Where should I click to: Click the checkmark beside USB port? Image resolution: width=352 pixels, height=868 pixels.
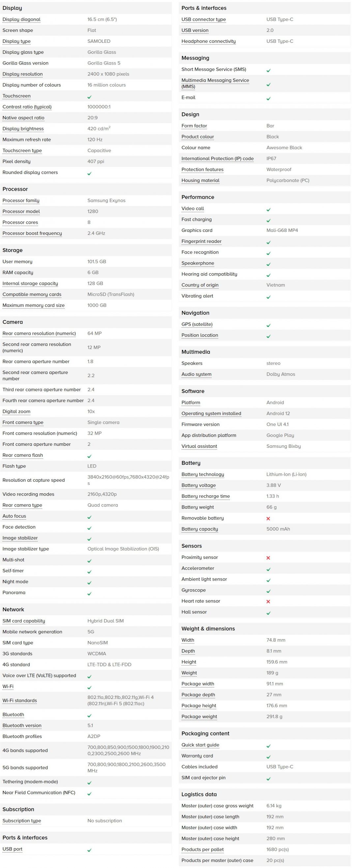coord(89,850)
